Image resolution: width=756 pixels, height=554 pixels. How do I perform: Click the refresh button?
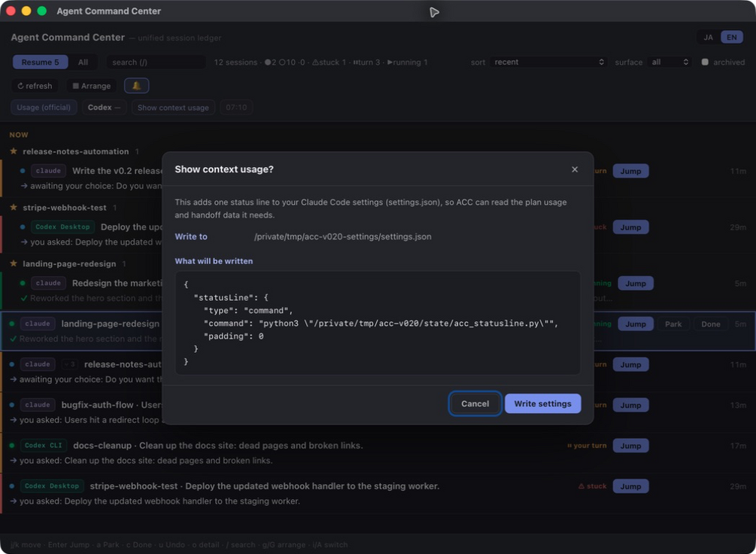(35, 86)
